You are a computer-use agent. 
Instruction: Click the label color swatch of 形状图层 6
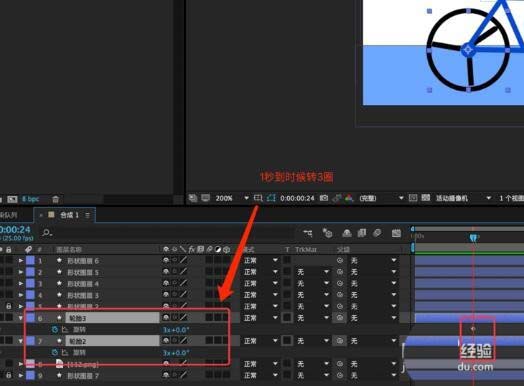30,260
